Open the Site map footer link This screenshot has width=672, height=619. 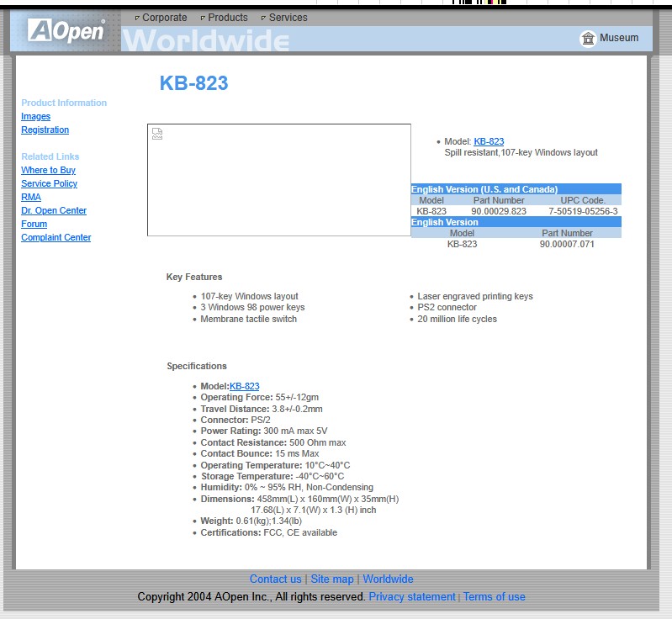(332, 579)
